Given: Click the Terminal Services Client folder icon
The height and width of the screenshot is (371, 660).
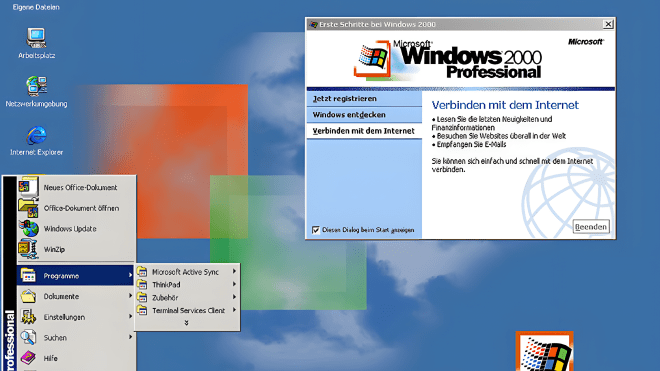Looking at the screenshot, I should click(142, 310).
